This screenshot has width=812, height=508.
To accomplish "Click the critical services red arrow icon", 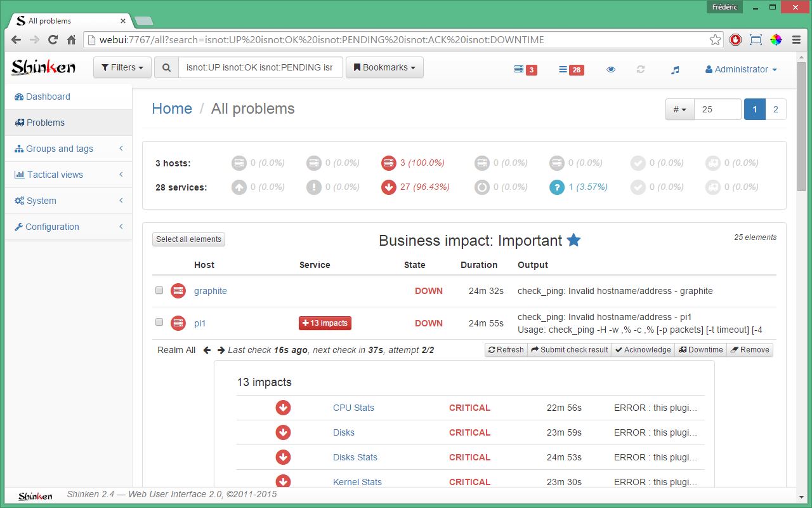I will pos(389,187).
